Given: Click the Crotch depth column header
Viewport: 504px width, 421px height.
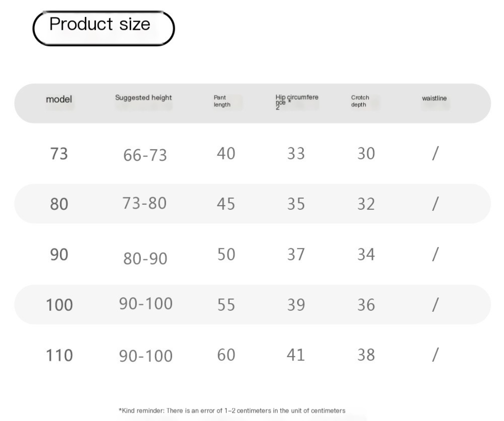Looking at the screenshot, I should (360, 101).
